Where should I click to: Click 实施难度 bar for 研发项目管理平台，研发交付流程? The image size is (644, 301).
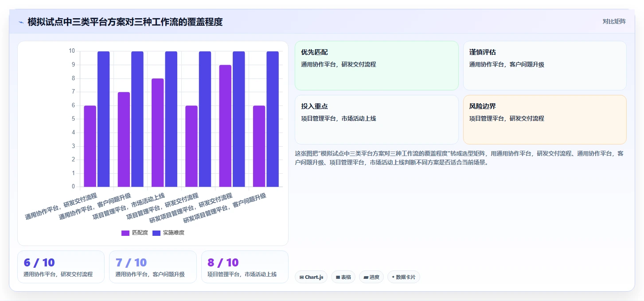coord(239,119)
